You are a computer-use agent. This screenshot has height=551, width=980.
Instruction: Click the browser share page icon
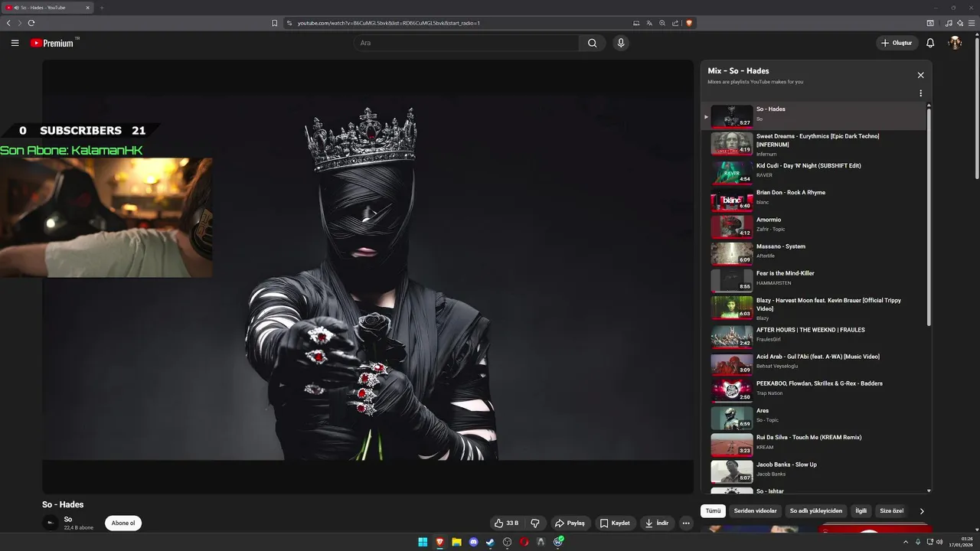pos(675,23)
